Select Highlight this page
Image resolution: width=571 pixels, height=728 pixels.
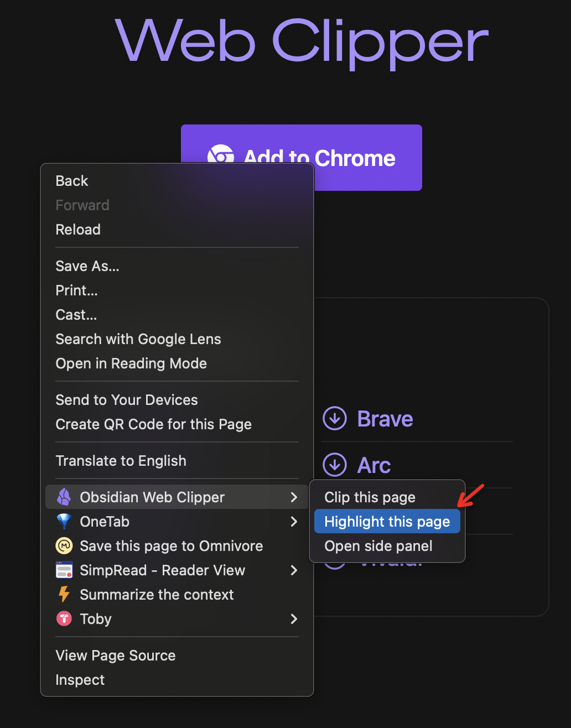point(387,522)
